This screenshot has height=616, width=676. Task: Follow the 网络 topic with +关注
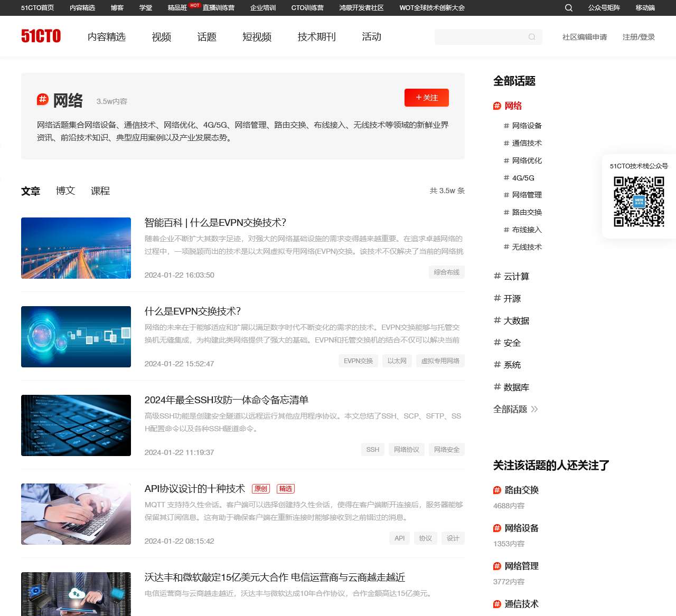click(426, 98)
